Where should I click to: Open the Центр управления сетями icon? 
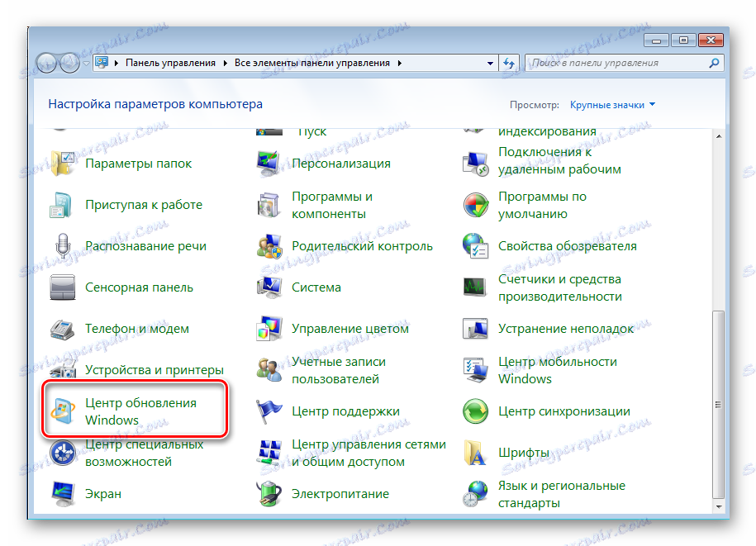point(269,453)
